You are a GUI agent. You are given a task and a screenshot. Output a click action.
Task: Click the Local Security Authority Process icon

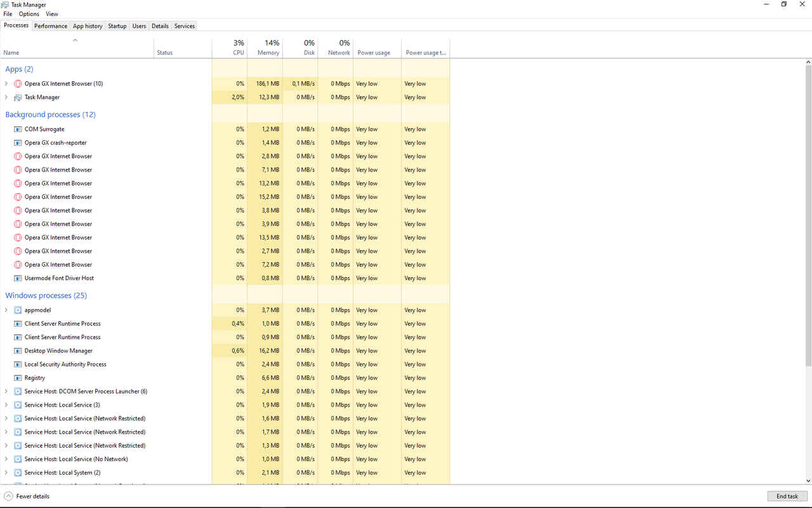tap(18, 364)
